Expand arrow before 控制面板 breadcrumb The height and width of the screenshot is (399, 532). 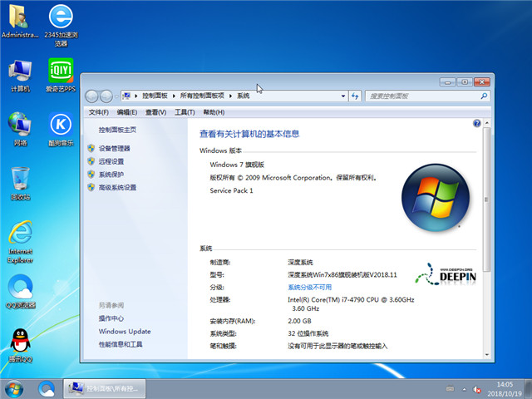point(135,96)
